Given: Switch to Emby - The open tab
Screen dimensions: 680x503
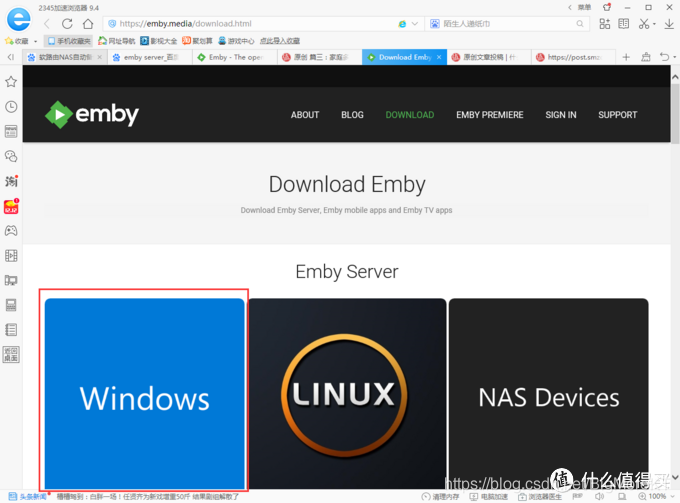Looking at the screenshot, I should [235, 57].
